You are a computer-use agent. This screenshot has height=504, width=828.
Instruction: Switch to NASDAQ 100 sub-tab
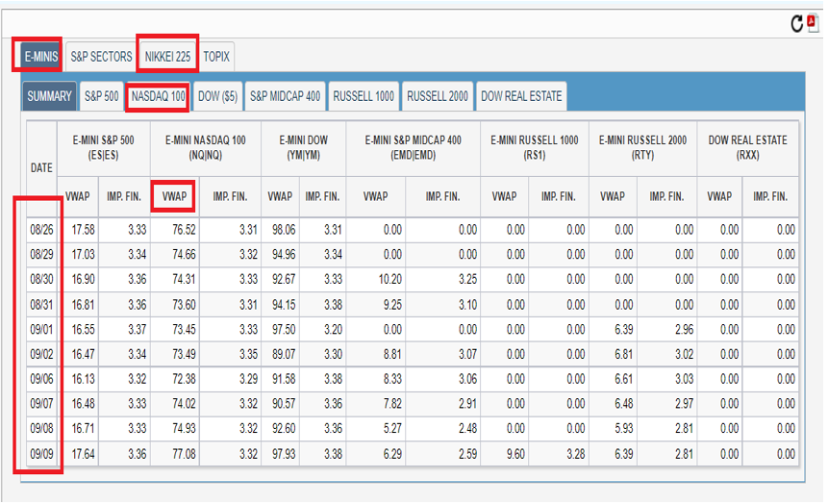click(158, 96)
